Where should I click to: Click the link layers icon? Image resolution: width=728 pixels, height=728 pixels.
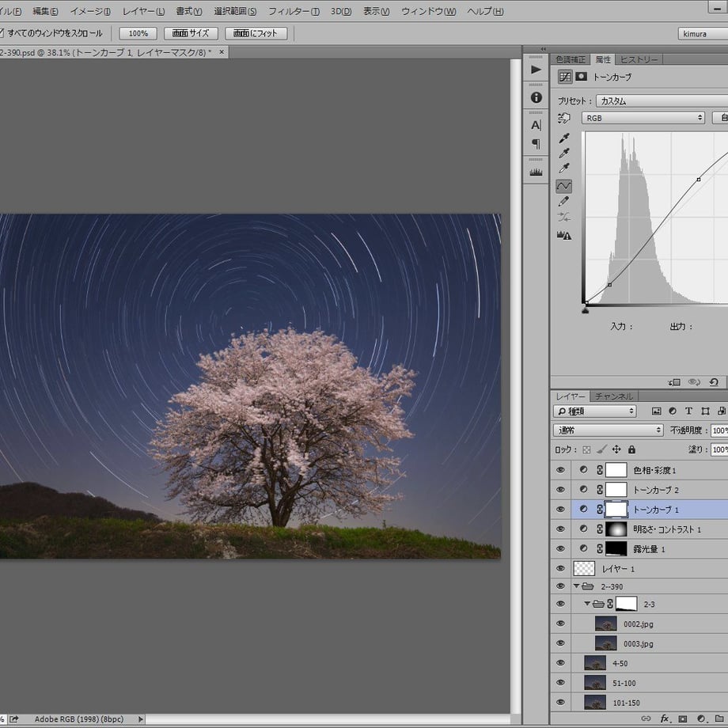click(x=646, y=719)
